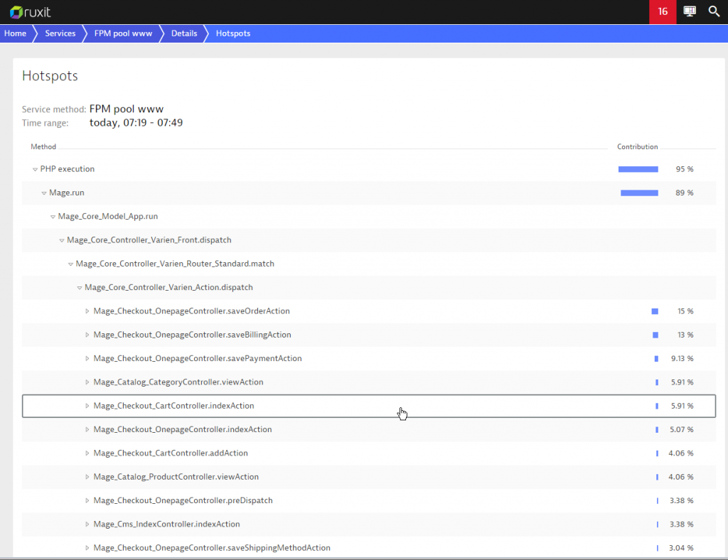Screen dimensions: 728x560
Task: Expand the saveOrderAction method row
Action: (87, 311)
